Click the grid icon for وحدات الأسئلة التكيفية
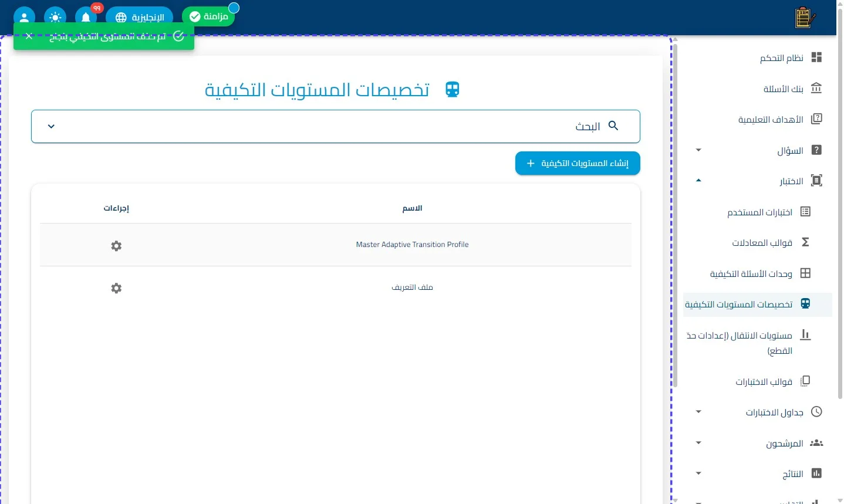The height and width of the screenshot is (504, 844). pyautogui.click(x=805, y=273)
